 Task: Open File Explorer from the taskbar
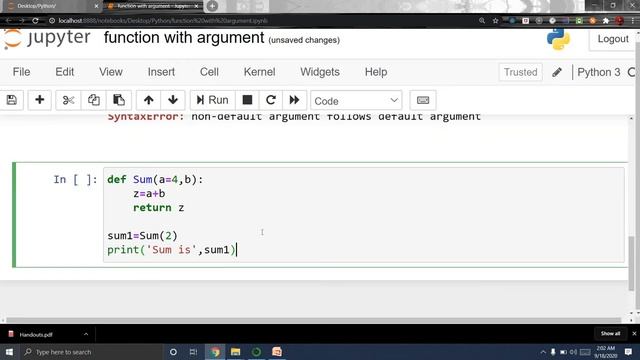point(236,352)
